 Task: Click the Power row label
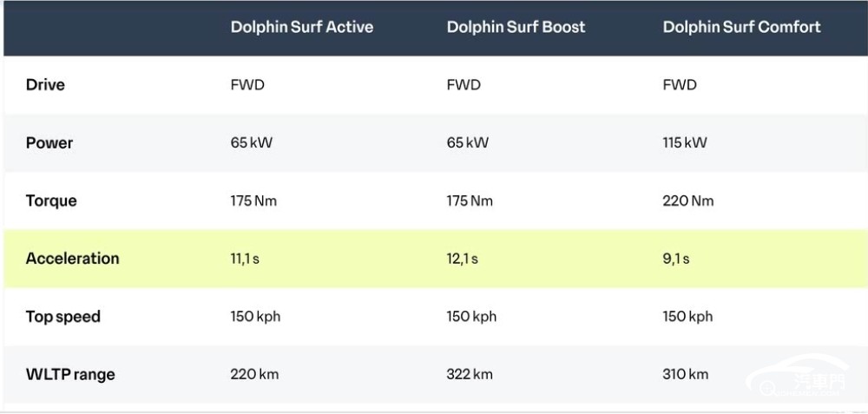pyautogui.click(x=49, y=143)
